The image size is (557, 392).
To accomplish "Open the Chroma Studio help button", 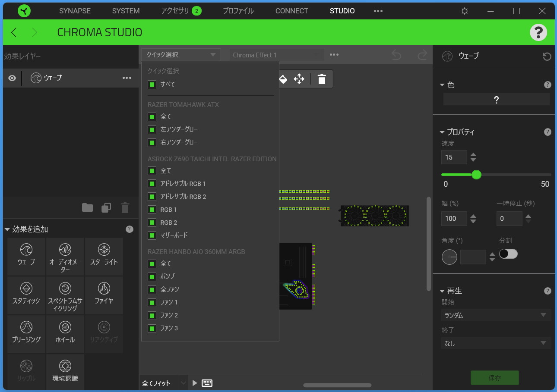I will tap(538, 32).
